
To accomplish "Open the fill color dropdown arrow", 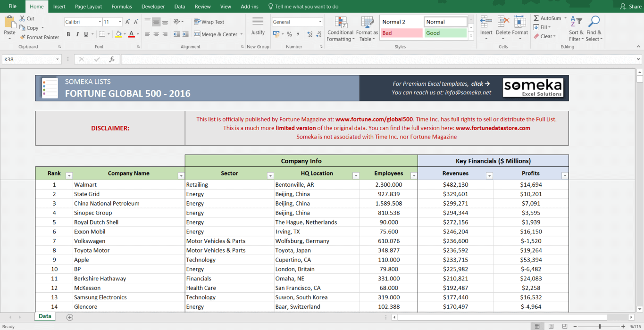I will (124, 34).
